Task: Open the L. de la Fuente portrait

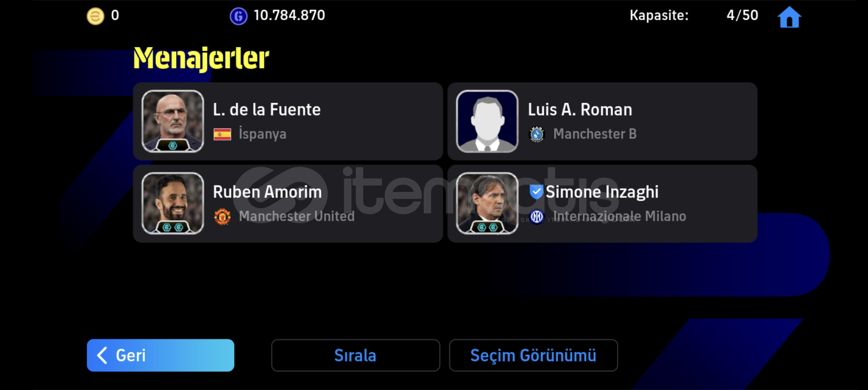Action: [173, 121]
